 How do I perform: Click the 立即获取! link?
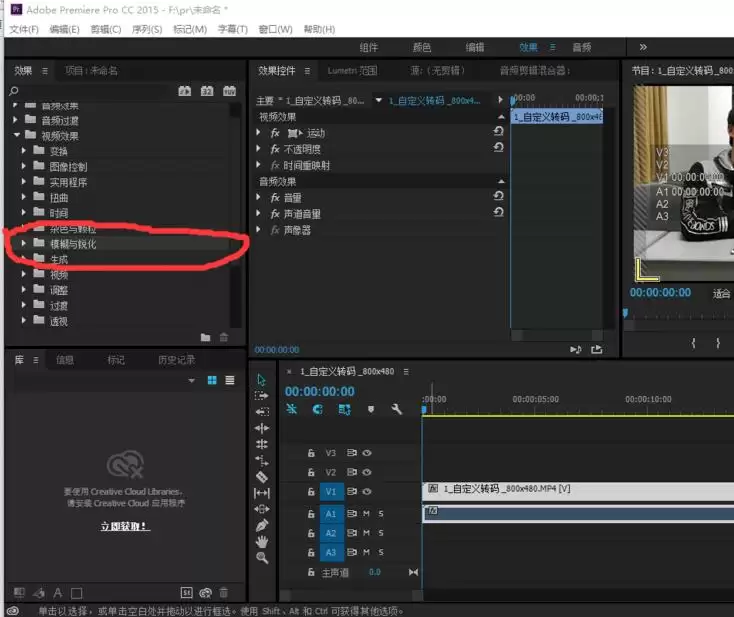point(124,526)
